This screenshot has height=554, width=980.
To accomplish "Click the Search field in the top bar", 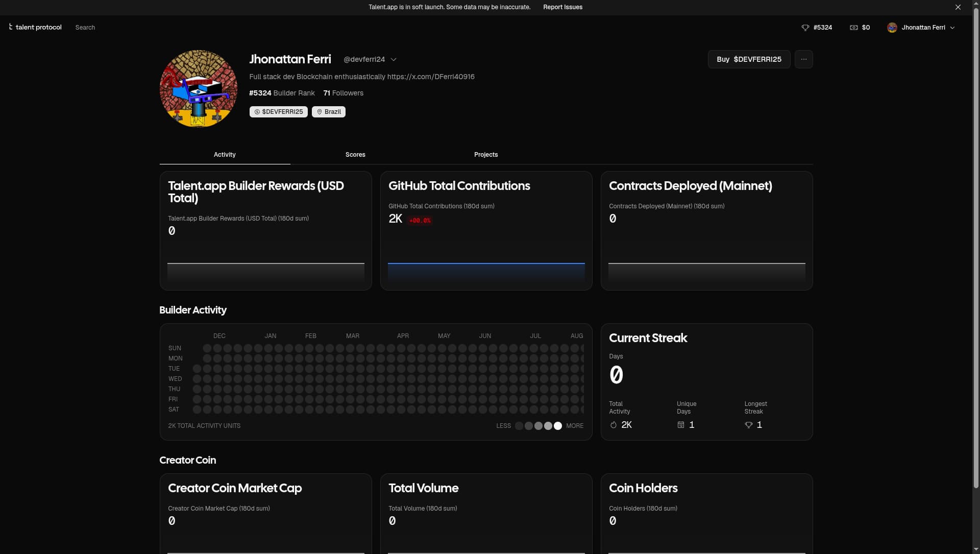I will tap(85, 27).
